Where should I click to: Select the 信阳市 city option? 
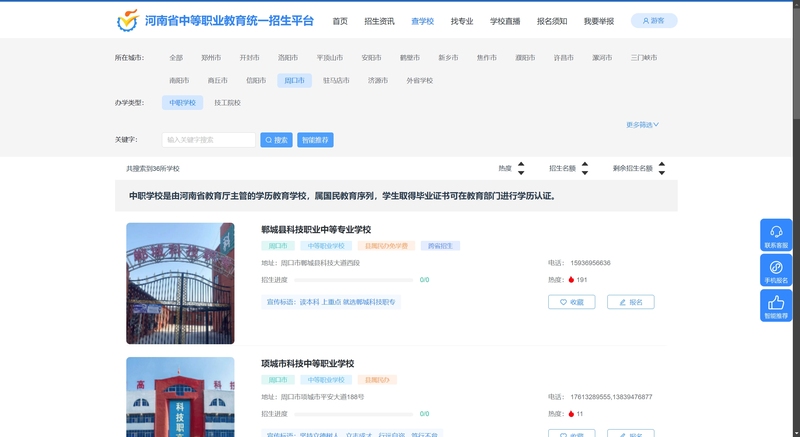click(256, 80)
